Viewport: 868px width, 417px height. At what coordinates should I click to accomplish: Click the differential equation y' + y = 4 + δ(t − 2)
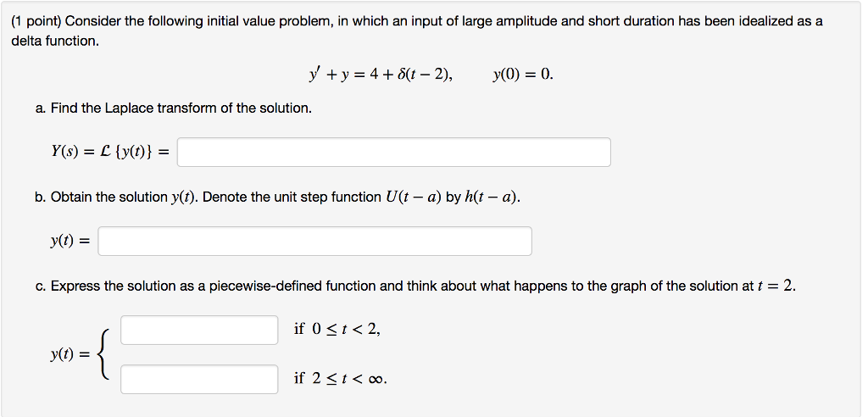click(x=381, y=75)
